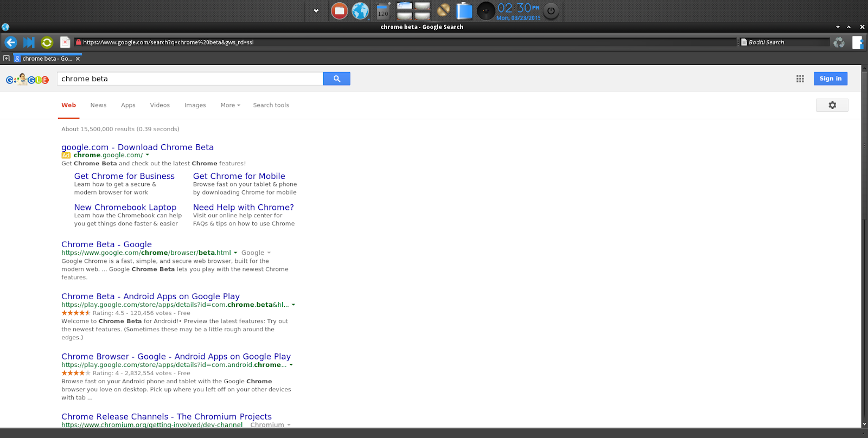
Task: Reload the page with green refresh button
Action: tap(47, 42)
